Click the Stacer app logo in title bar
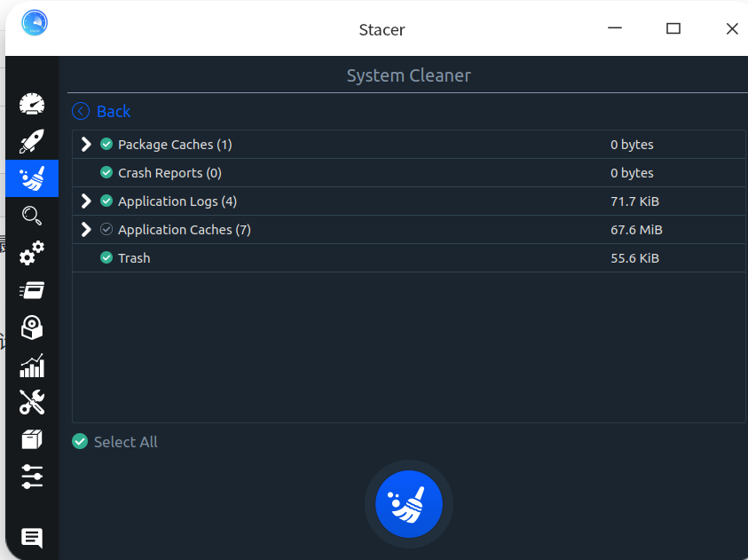Screen dimensions: 748x560 (x=35, y=22)
